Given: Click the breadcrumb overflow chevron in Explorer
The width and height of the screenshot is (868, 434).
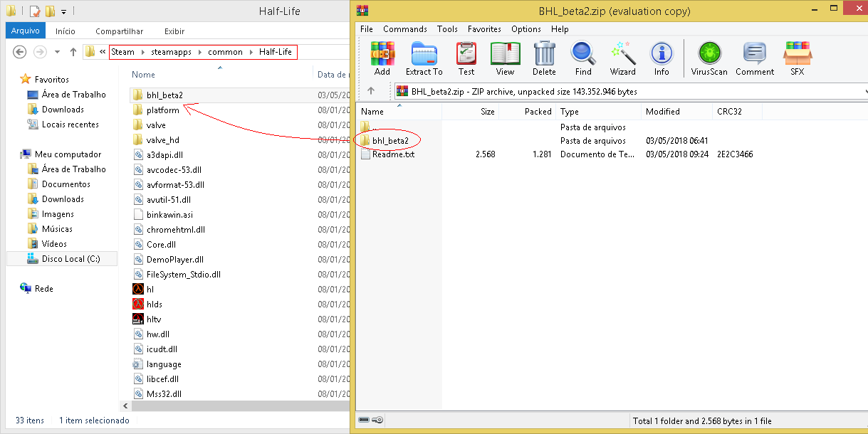Looking at the screenshot, I should point(103,52).
